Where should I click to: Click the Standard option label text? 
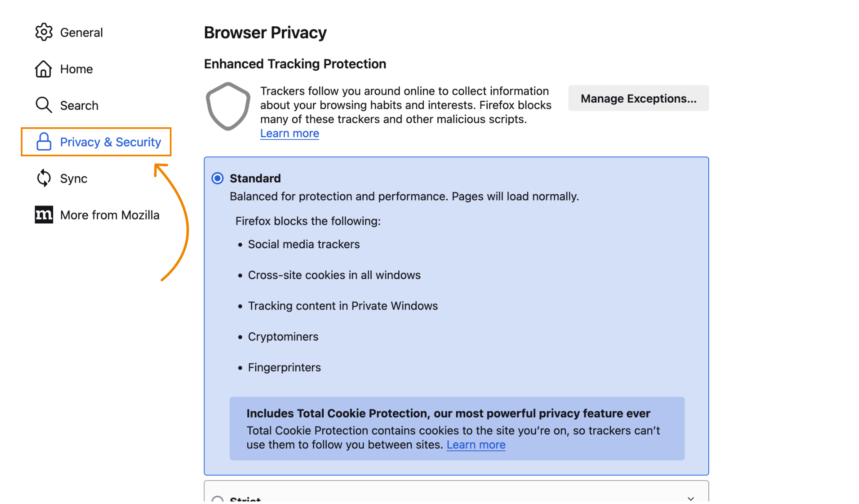[x=256, y=178]
